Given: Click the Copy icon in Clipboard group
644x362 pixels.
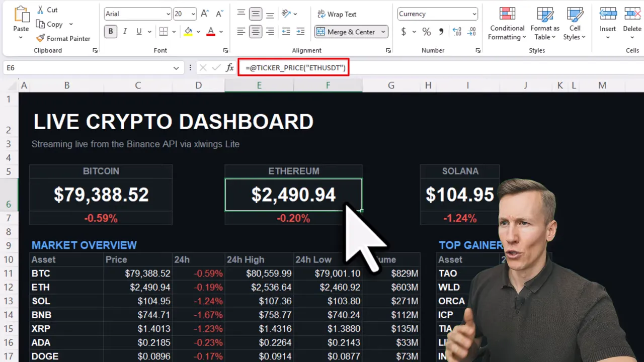Looking at the screenshot, I should pyautogui.click(x=40, y=24).
